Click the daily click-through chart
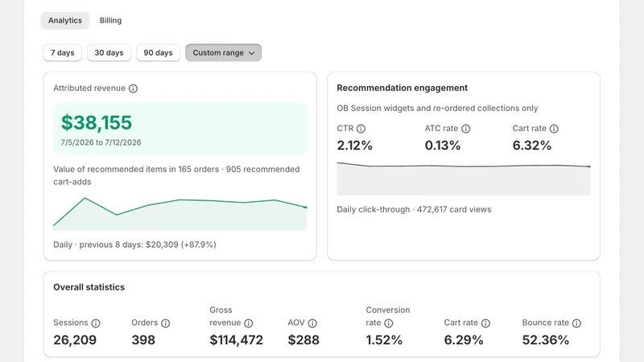Image resolution: width=644 pixels, height=362 pixels. coord(464,179)
